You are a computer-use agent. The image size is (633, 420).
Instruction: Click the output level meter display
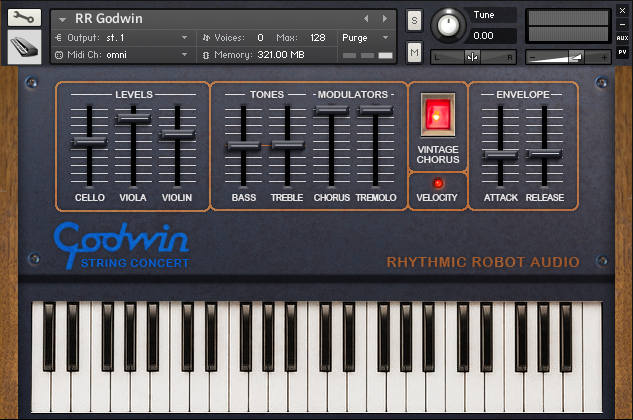[568, 26]
